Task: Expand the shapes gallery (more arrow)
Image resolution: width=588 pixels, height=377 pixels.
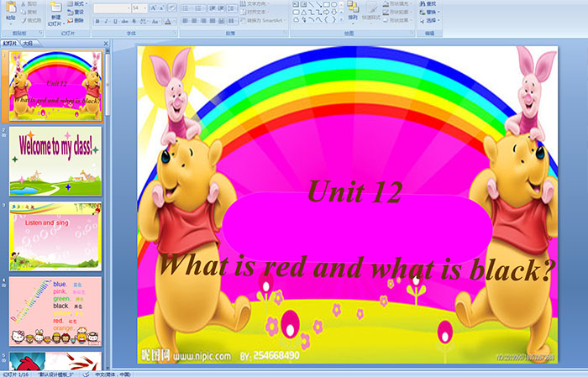Action: (341, 19)
